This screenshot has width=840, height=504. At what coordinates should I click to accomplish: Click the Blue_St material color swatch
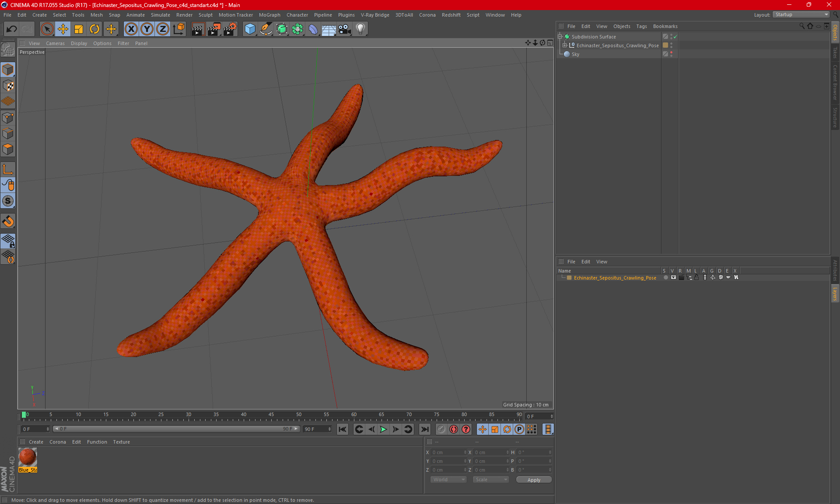(28, 458)
